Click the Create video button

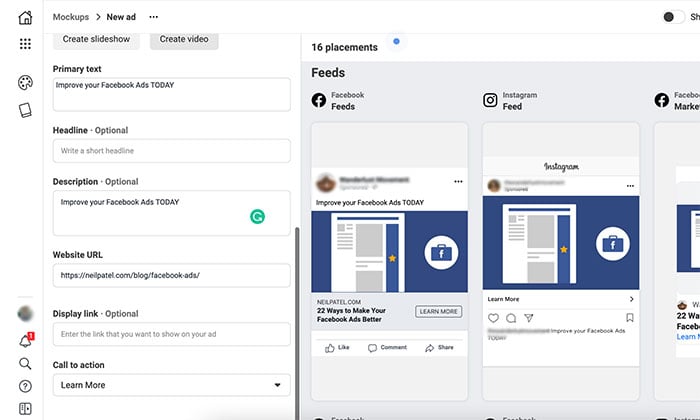[x=184, y=39]
